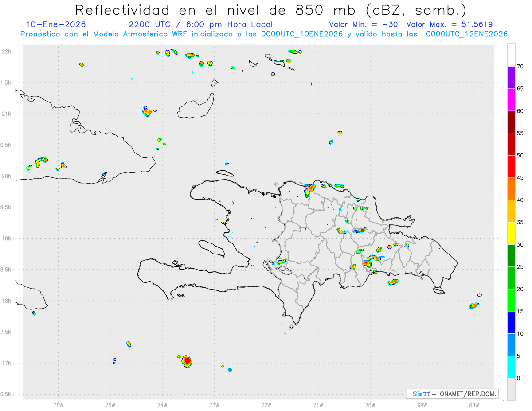Click the '22N' latitude label
Screen dimensions: 532x411
point(7,51)
